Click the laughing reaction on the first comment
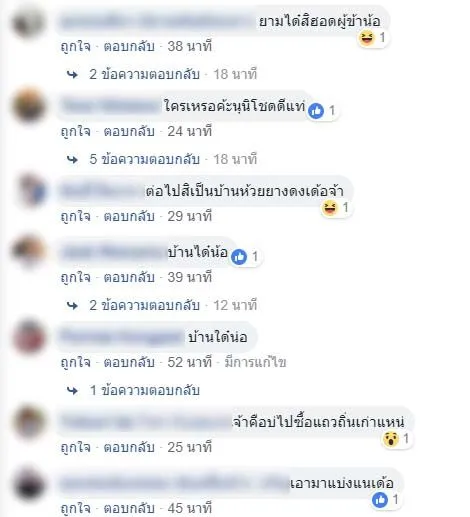The width and height of the screenshot is (470, 517). (366, 38)
